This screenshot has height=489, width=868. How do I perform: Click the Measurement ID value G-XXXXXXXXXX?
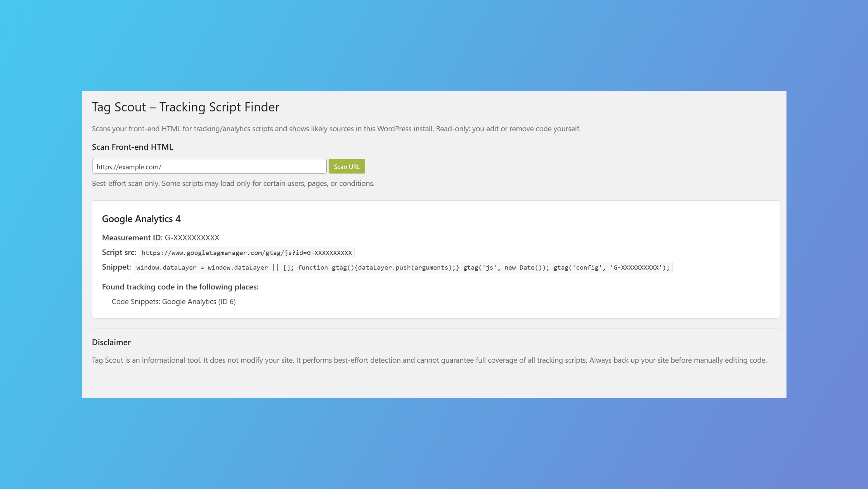pyautogui.click(x=192, y=237)
